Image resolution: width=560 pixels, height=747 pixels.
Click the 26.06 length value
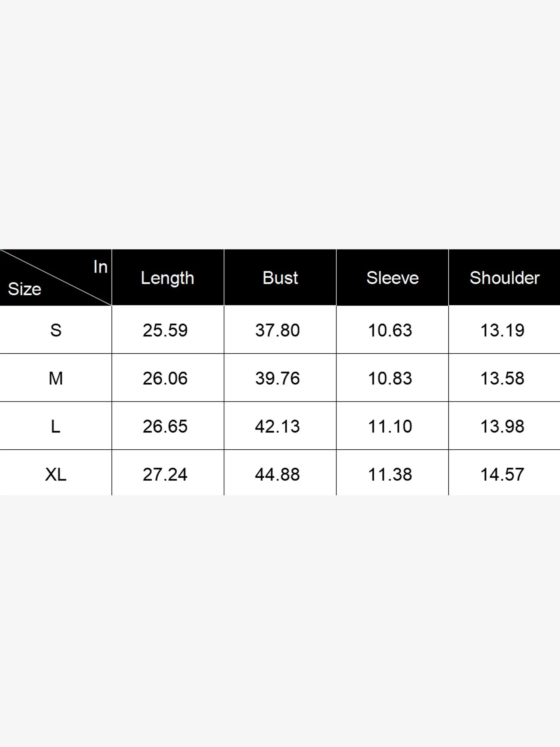pos(165,378)
